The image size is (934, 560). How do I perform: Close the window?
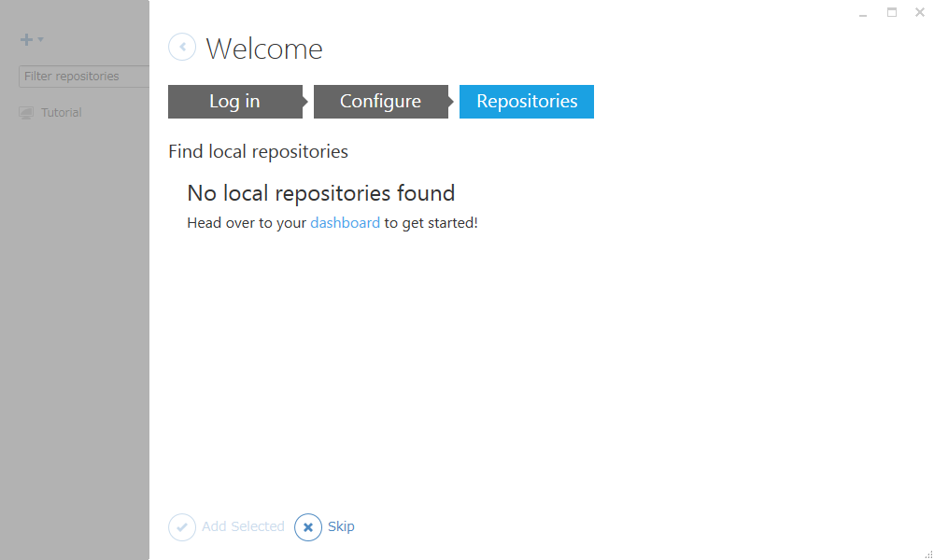coord(920,12)
